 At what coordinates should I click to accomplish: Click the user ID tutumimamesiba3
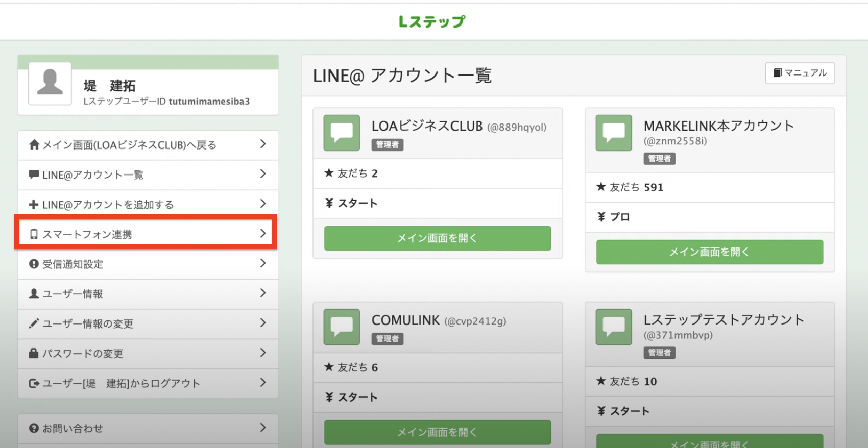pyautogui.click(x=209, y=101)
